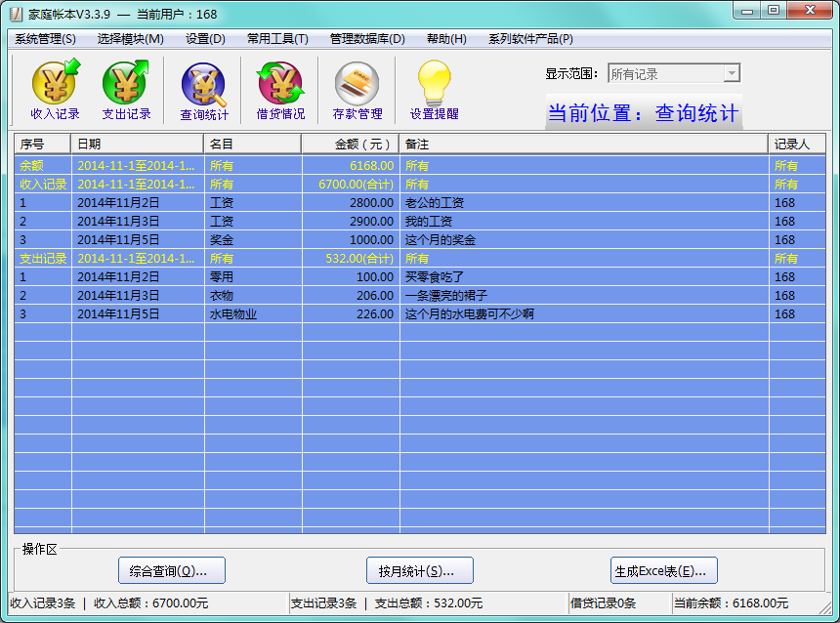Open the 设置提醒 reminder lightbulb icon
Image resolution: width=840 pixels, height=623 pixels.
[435, 89]
